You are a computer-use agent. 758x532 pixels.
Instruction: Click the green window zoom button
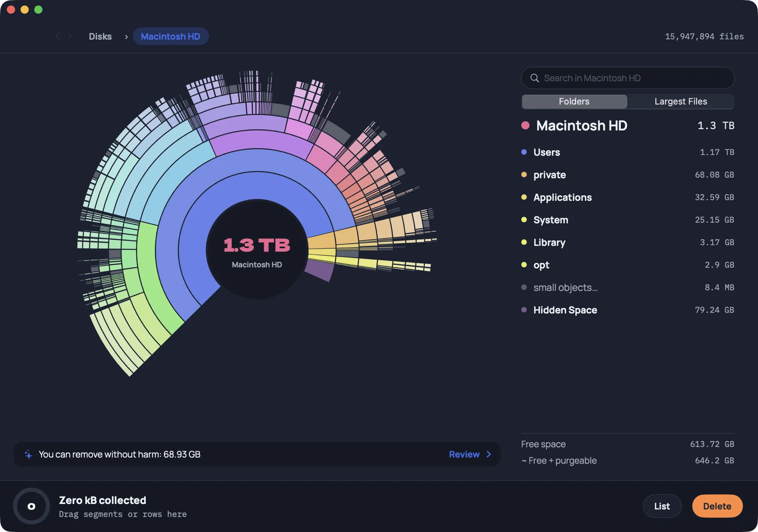(x=38, y=10)
